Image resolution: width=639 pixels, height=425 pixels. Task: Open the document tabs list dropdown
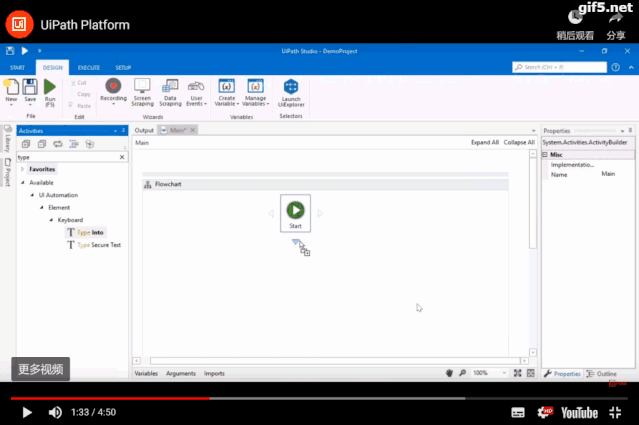point(533,131)
